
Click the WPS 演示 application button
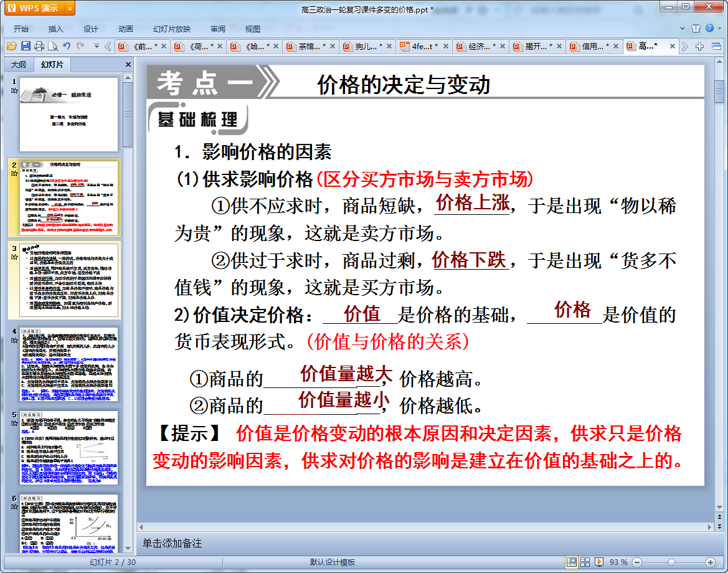[34, 8]
